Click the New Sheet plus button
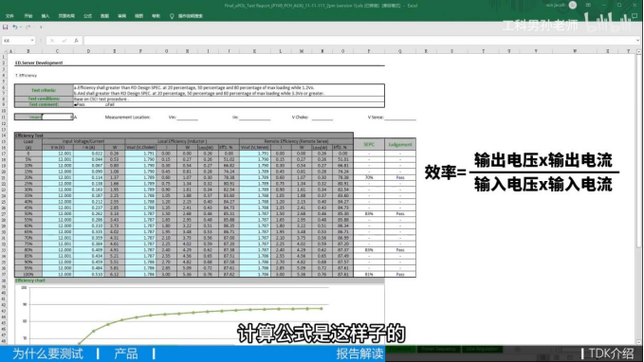 (x=518, y=350)
